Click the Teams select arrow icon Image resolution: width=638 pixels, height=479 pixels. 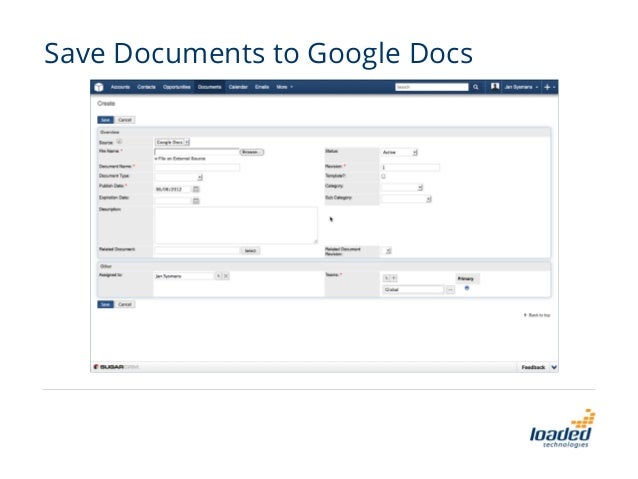pyautogui.click(x=386, y=278)
